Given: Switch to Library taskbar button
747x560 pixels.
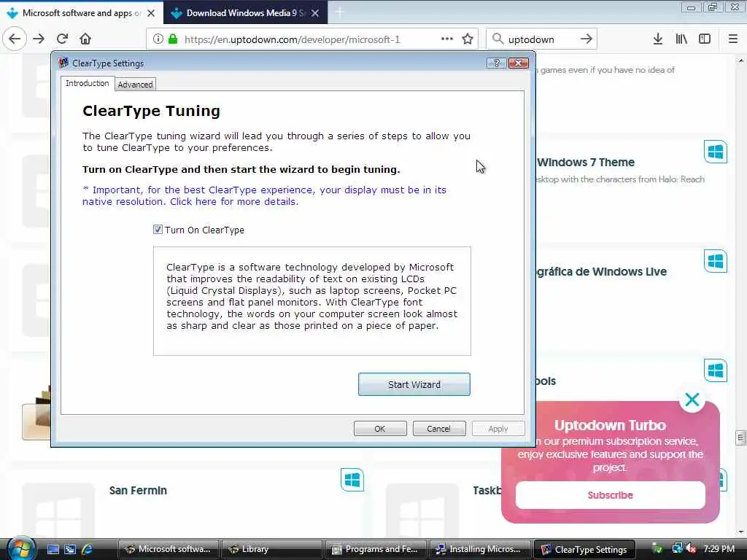Looking at the screenshot, I should [x=272, y=549].
